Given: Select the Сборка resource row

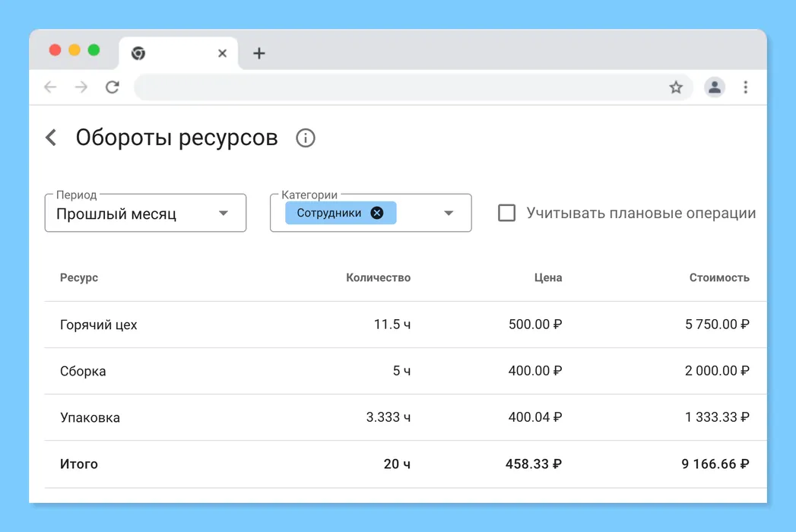Looking at the screenshot, I should tap(405, 371).
